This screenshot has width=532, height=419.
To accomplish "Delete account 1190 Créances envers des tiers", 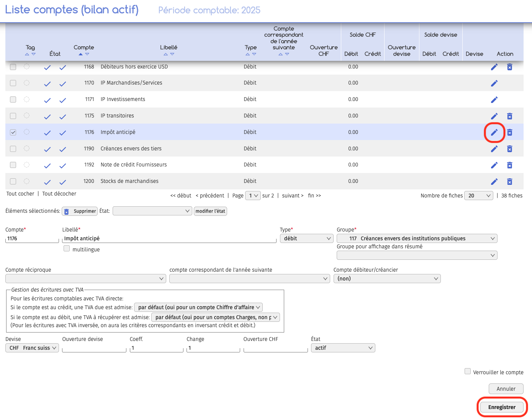I will click(509, 149).
